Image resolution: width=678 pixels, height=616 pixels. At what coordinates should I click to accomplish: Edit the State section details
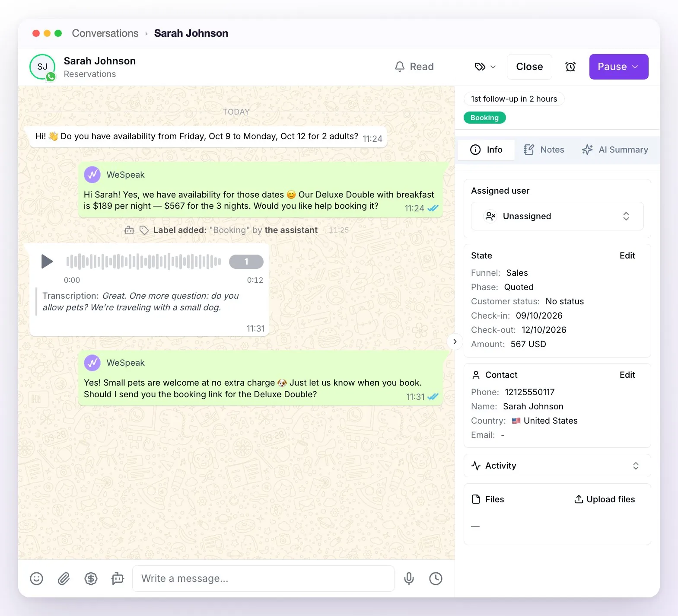pyautogui.click(x=627, y=255)
